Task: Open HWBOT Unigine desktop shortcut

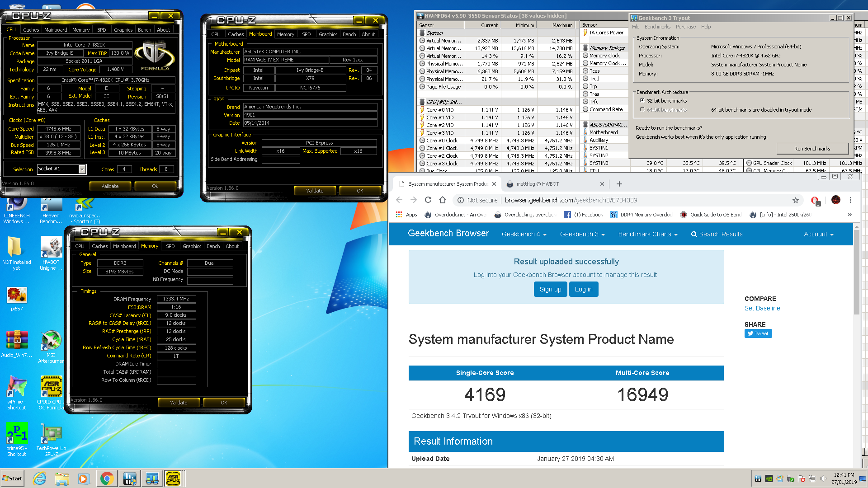Action: [51, 254]
